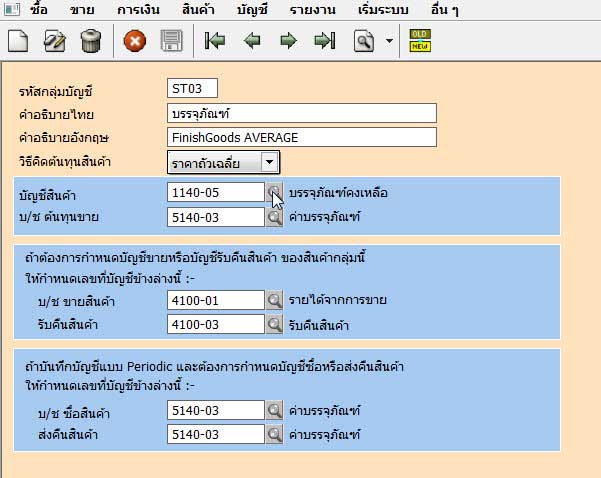Open the ซื้อ menu
Image resolution: width=601 pixels, height=478 pixels.
tap(39, 9)
